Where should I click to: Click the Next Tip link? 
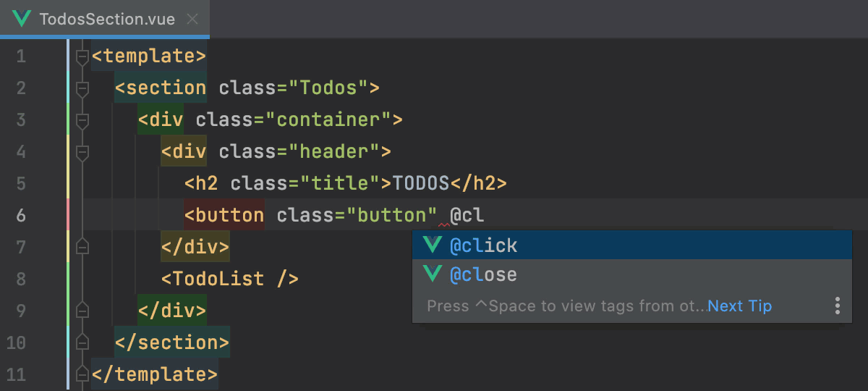tap(739, 306)
